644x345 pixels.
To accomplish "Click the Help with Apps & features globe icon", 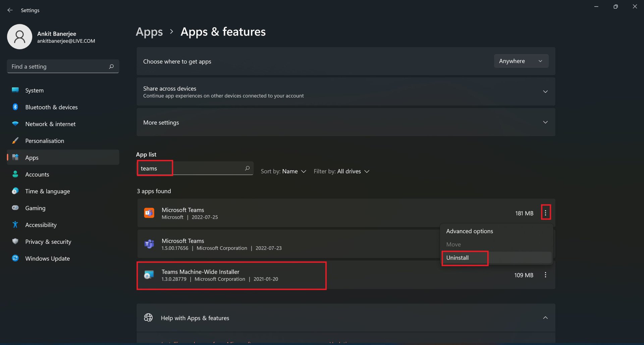I will (x=148, y=317).
